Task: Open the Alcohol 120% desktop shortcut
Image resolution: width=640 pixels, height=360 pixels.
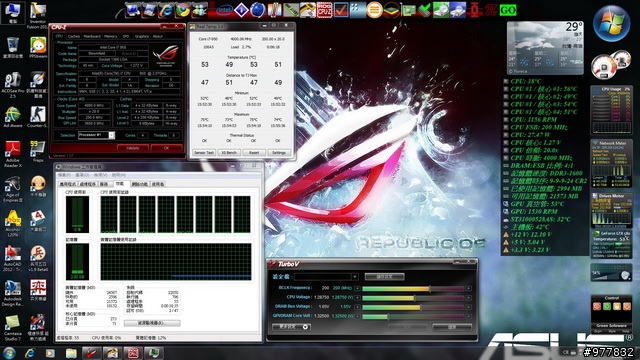Action: point(13,224)
